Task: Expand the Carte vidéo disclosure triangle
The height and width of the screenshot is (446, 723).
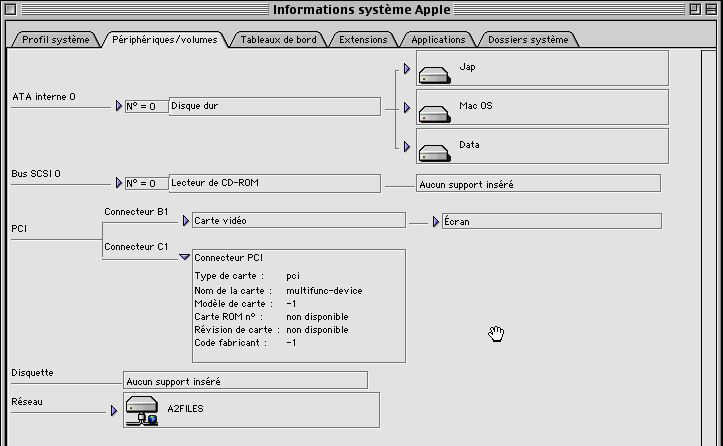Action: click(x=185, y=220)
